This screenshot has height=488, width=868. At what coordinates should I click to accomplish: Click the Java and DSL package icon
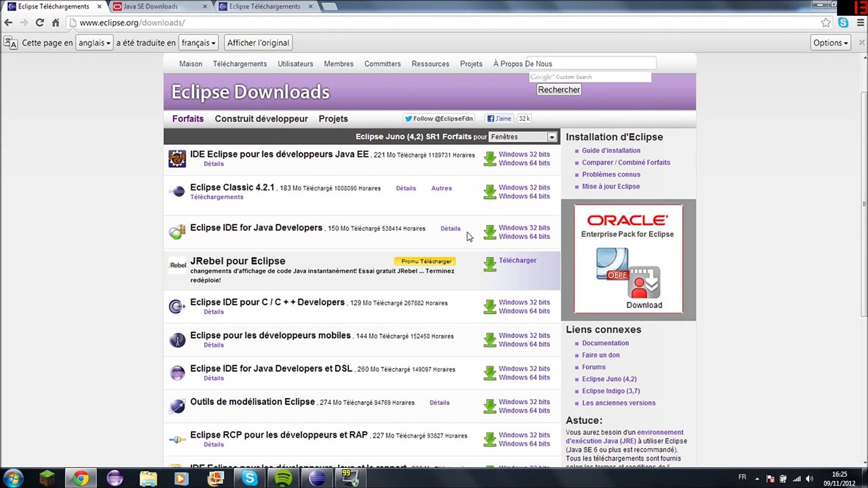point(177,373)
